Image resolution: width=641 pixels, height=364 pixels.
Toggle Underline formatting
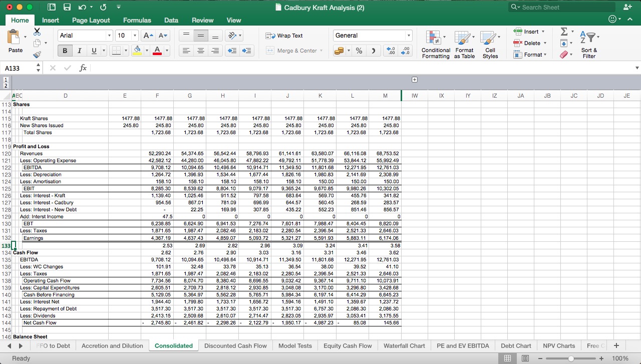tap(94, 51)
